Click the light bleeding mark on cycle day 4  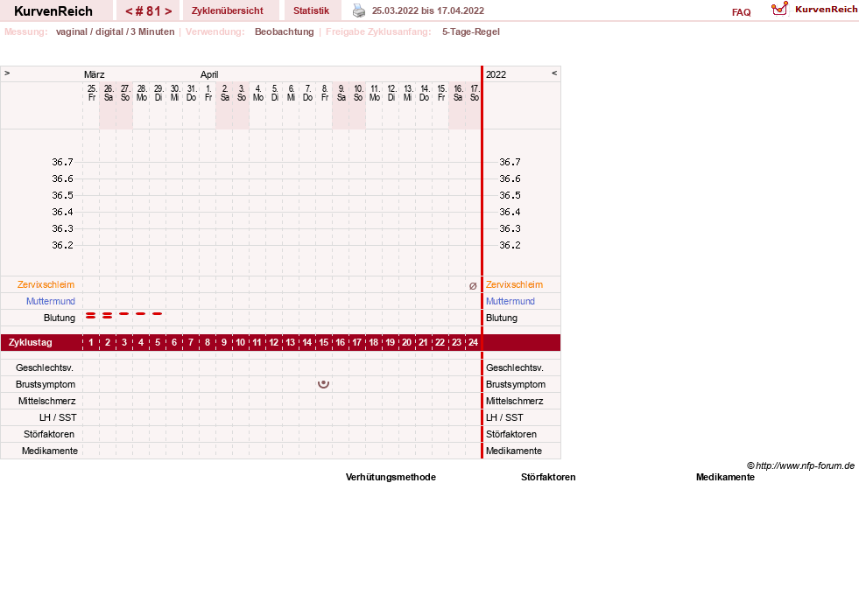point(141,314)
